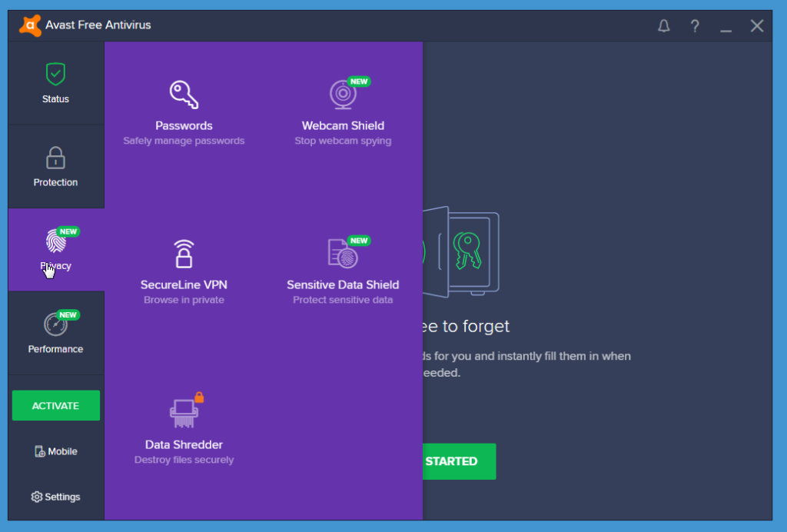This screenshot has width=787, height=532.
Task: Click the 'Destroy files securely' subtitle
Action: point(184,460)
